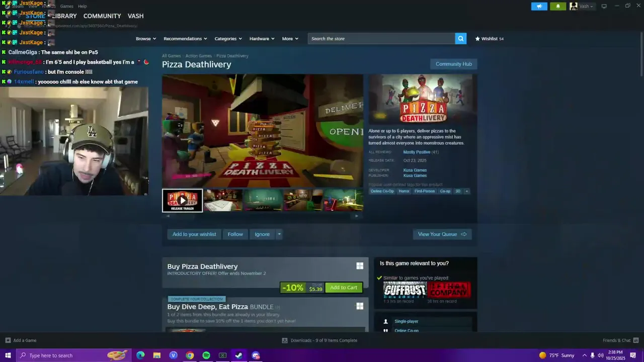Select the third screenshot thumbnail in the strip

(x=263, y=200)
